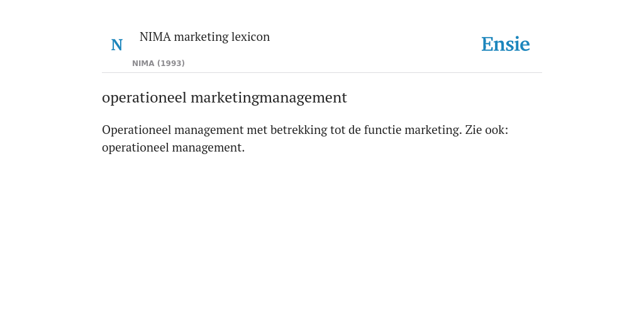
Task: Follow the operationeel management reference on the last line
Action: pos(172,147)
